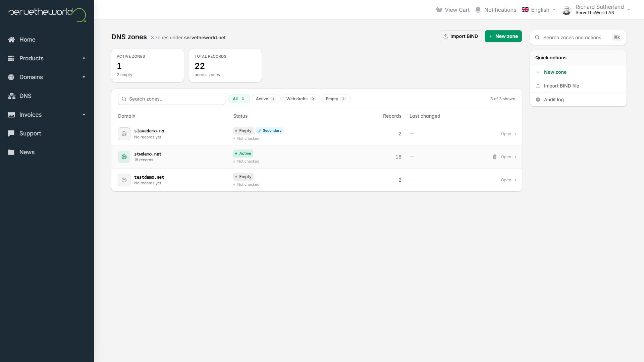Click the green New zone button
Viewport: 644px width, 362px height.
(503, 36)
